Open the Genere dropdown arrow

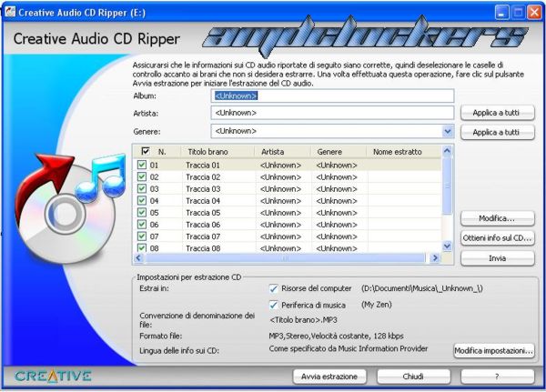pos(447,132)
